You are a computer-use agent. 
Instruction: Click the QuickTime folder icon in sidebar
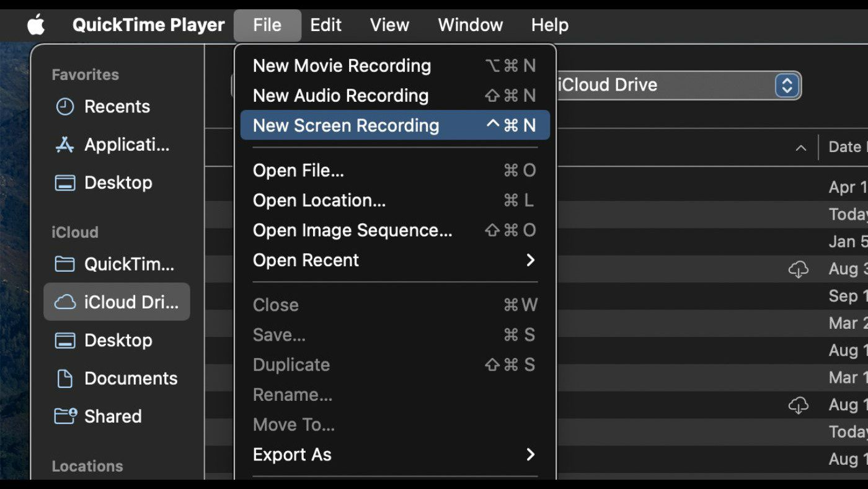click(65, 264)
